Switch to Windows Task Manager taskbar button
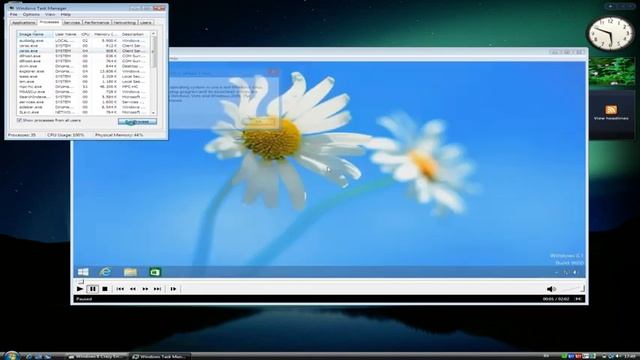 [x=160, y=356]
